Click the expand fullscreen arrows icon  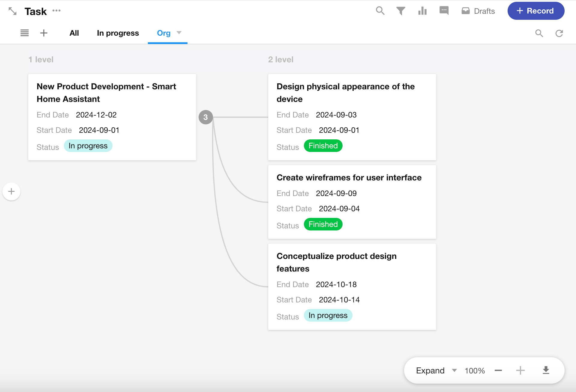12,11
